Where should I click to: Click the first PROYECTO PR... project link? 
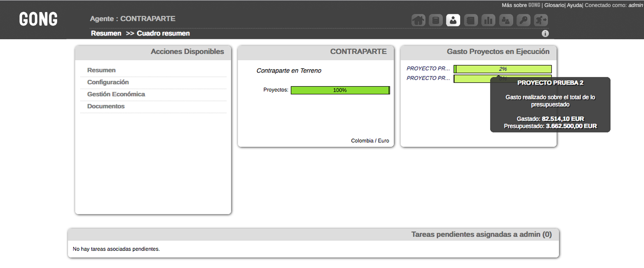click(428, 68)
